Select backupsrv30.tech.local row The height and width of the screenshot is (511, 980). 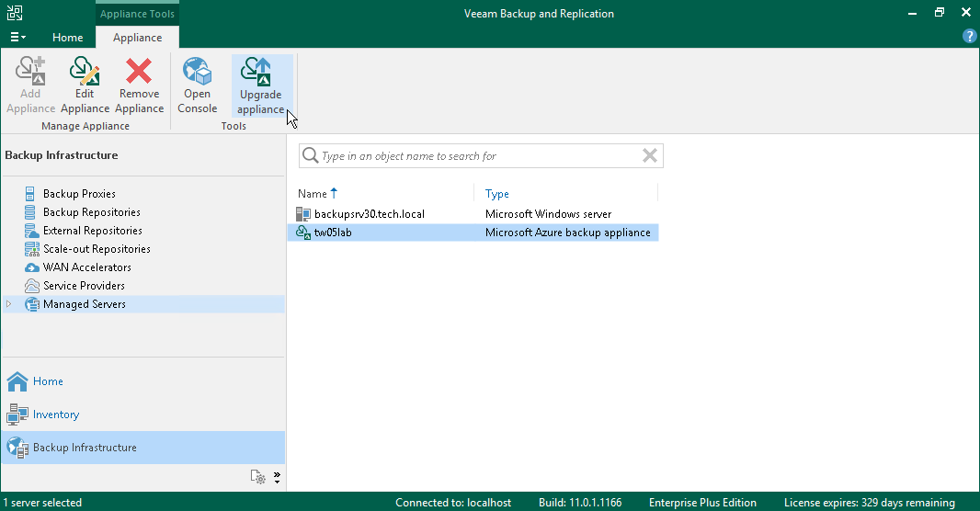click(473, 213)
